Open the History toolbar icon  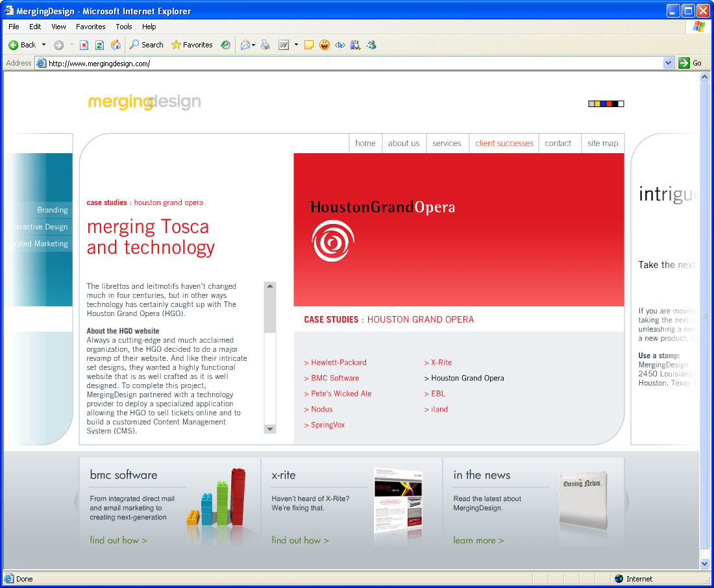click(225, 45)
